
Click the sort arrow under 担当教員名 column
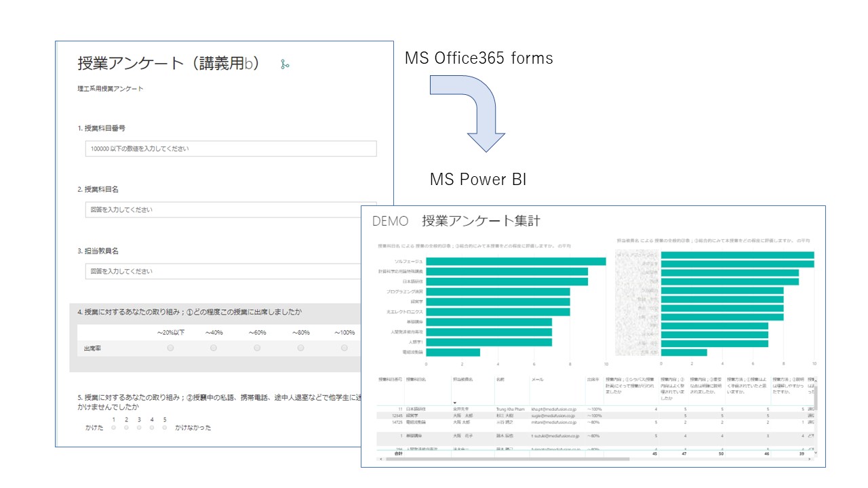pyautogui.click(x=455, y=403)
